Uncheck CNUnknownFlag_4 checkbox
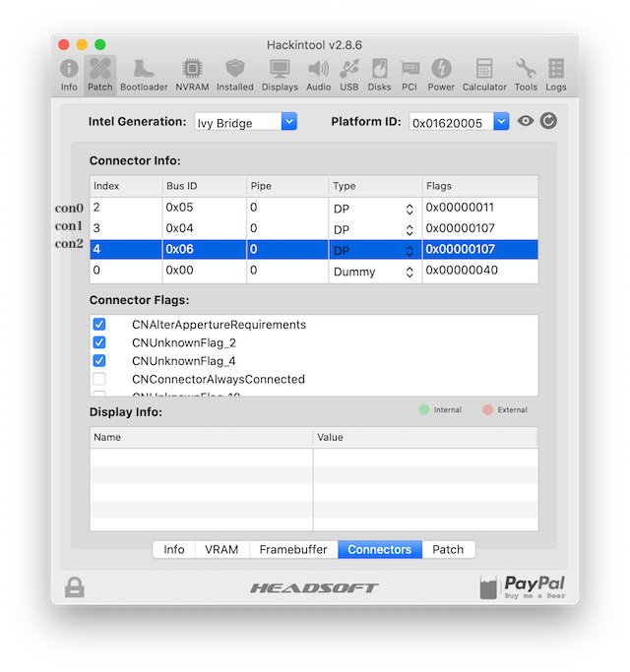This screenshot has height=672, width=630. coord(99,361)
